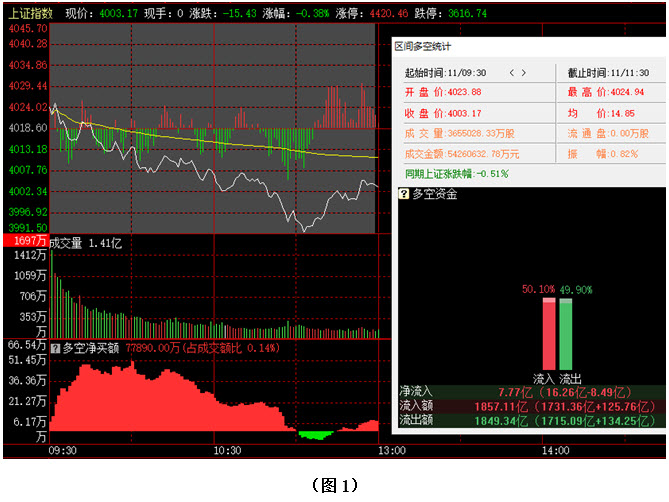
Task: Select the 净流入 summary row
Action: point(530,393)
